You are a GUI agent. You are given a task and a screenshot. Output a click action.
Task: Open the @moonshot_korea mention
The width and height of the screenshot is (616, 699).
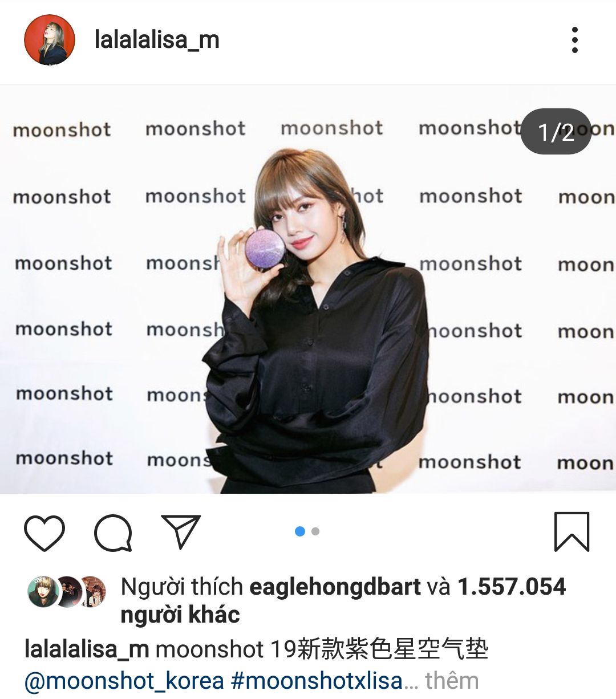[124, 681]
